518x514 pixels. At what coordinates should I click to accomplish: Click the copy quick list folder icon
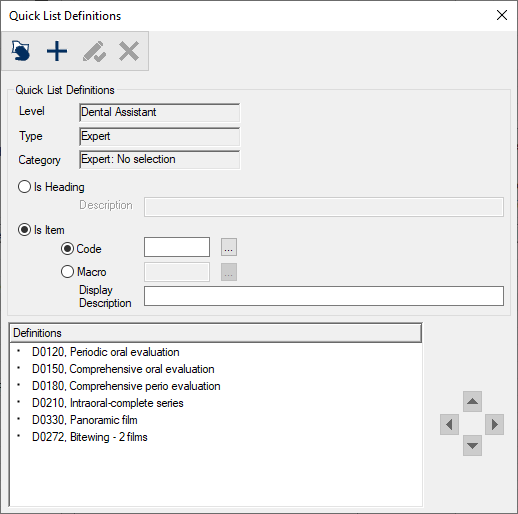pyautogui.click(x=21, y=51)
